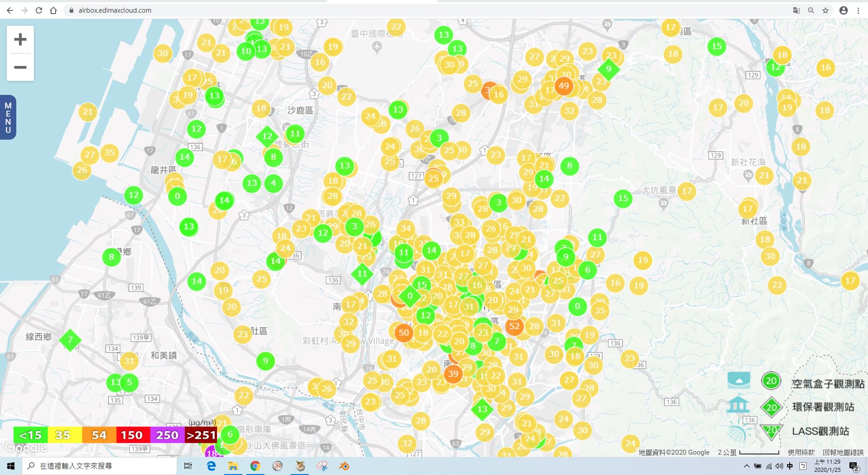
Task: Pick the purple 250 legend swatch
Action: click(x=168, y=435)
